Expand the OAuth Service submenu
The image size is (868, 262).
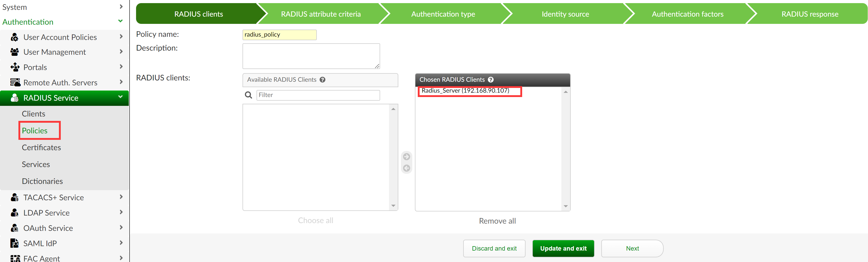pyautogui.click(x=121, y=228)
